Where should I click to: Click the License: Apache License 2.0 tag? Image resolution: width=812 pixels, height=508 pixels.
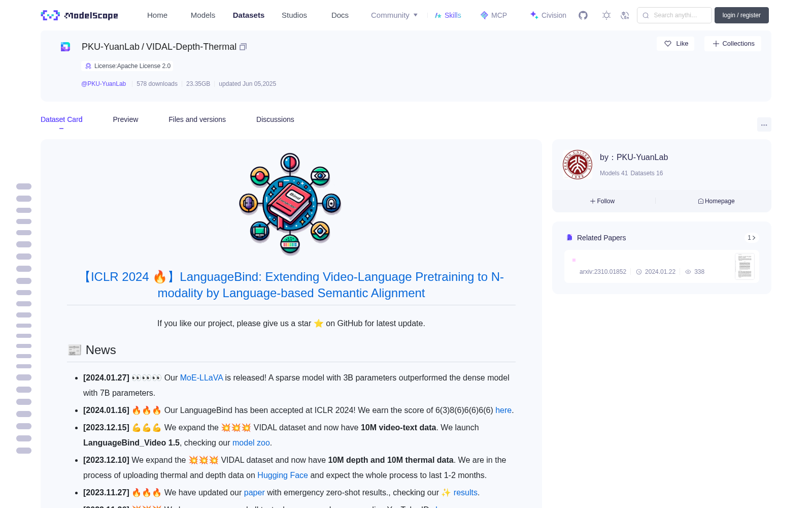(x=127, y=66)
